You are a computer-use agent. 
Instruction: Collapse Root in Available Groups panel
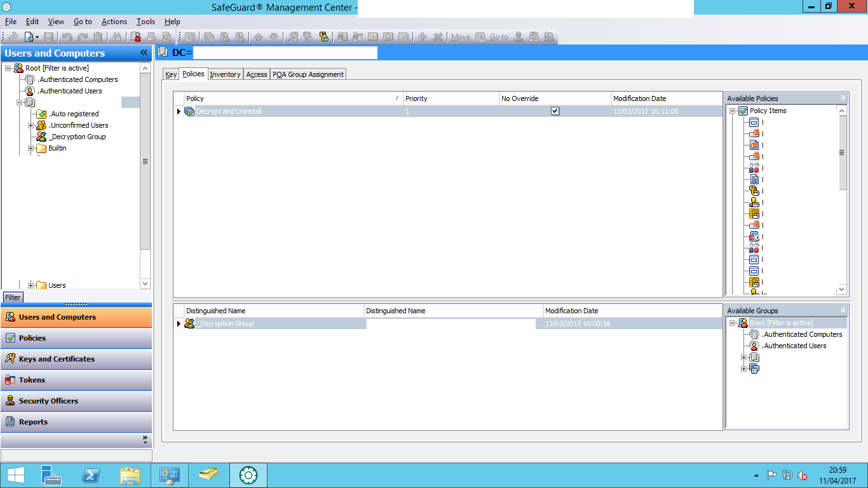coord(732,323)
